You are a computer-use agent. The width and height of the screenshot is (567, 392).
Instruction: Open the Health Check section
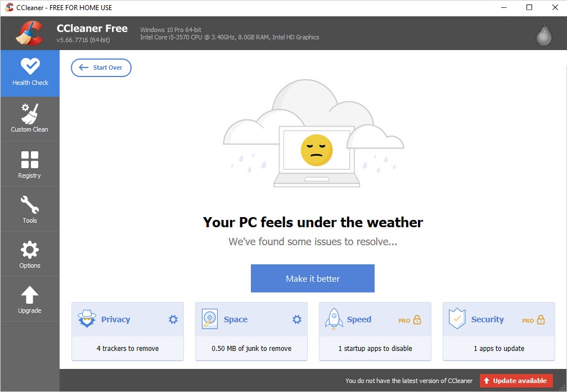pos(30,73)
